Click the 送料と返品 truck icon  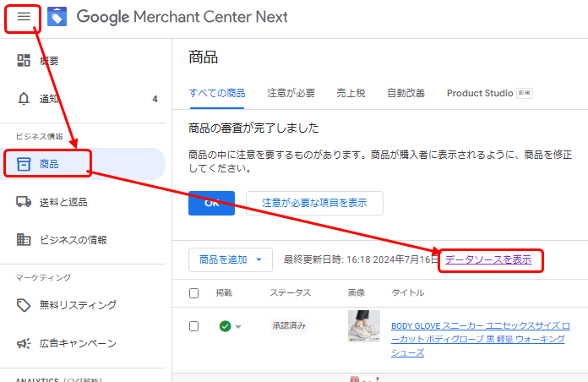point(24,202)
